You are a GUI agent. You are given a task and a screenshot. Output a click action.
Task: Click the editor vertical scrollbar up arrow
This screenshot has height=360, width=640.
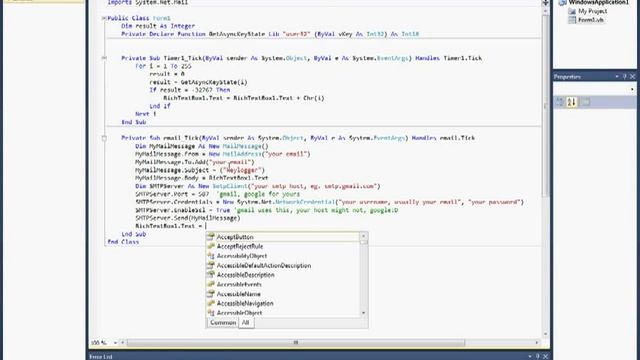coord(545,11)
